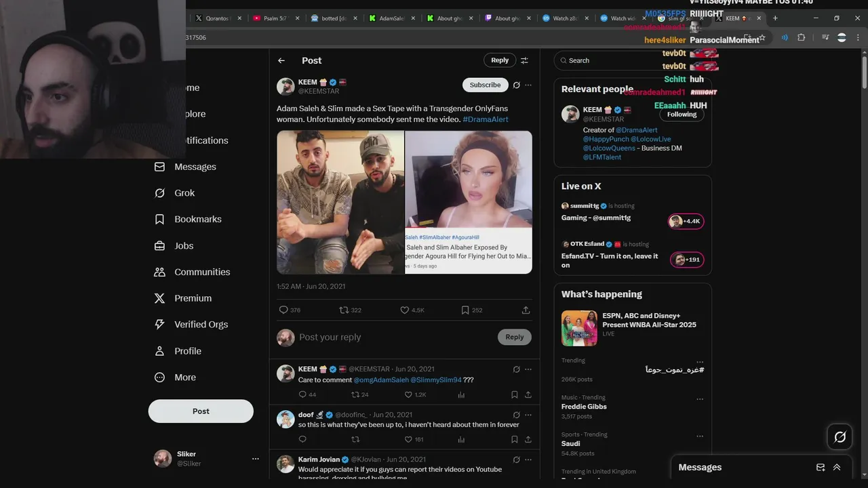Click the large Post button
This screenshot has width=868, height=488.
point(201,411)
